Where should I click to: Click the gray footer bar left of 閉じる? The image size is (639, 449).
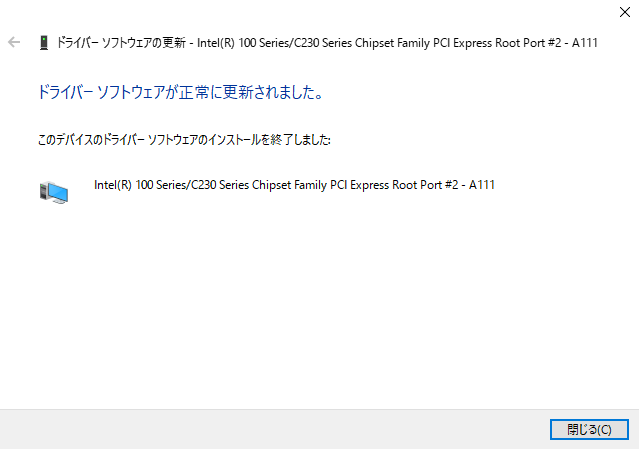(x=275, y=429)
